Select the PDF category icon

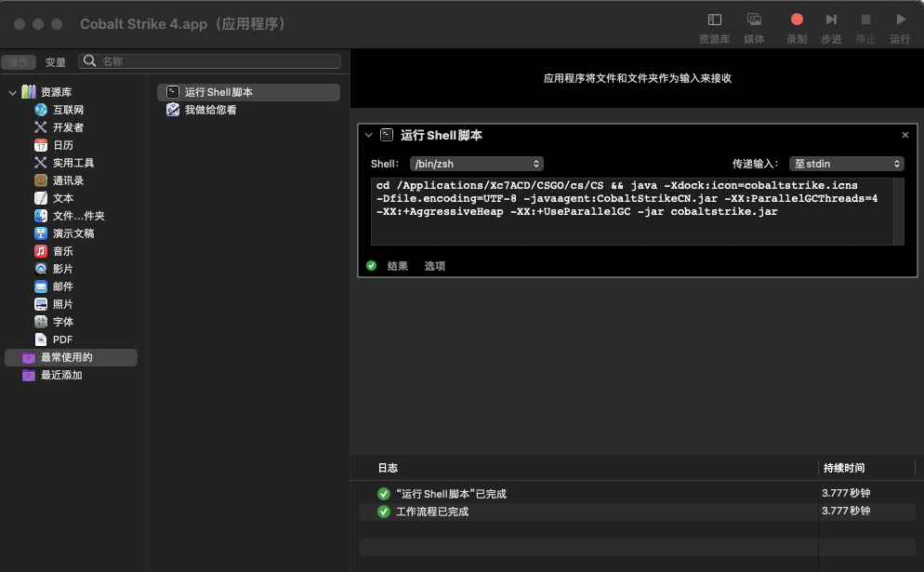pos(41,339)
